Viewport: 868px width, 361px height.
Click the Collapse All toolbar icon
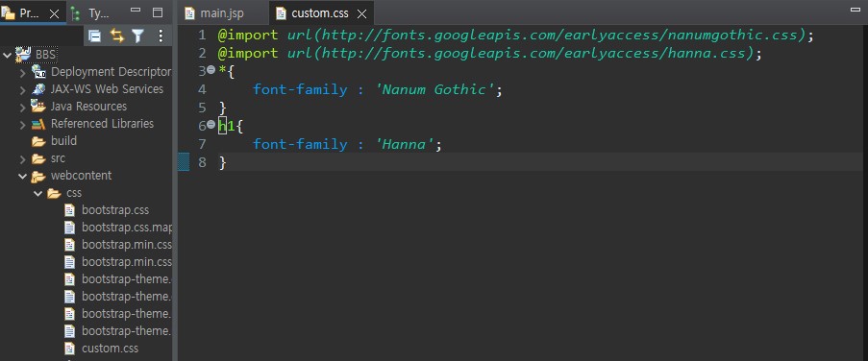[94, 36]
